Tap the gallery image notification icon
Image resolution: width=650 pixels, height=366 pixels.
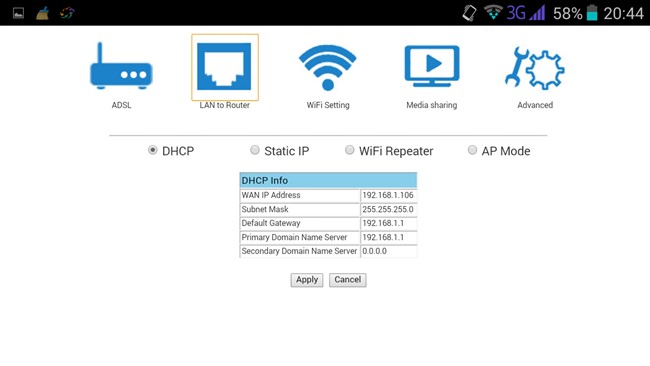click(18, 13)
